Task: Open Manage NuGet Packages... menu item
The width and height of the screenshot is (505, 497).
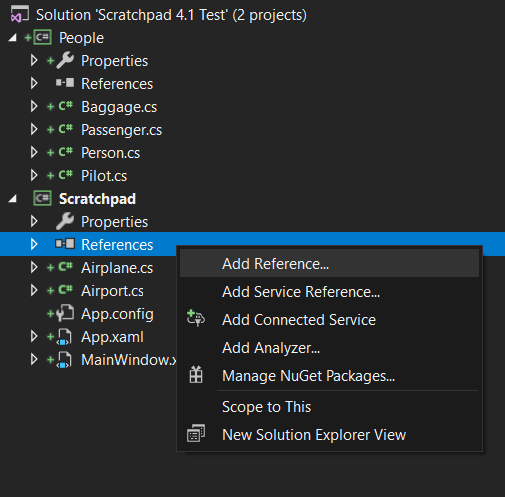Action: 329,376
